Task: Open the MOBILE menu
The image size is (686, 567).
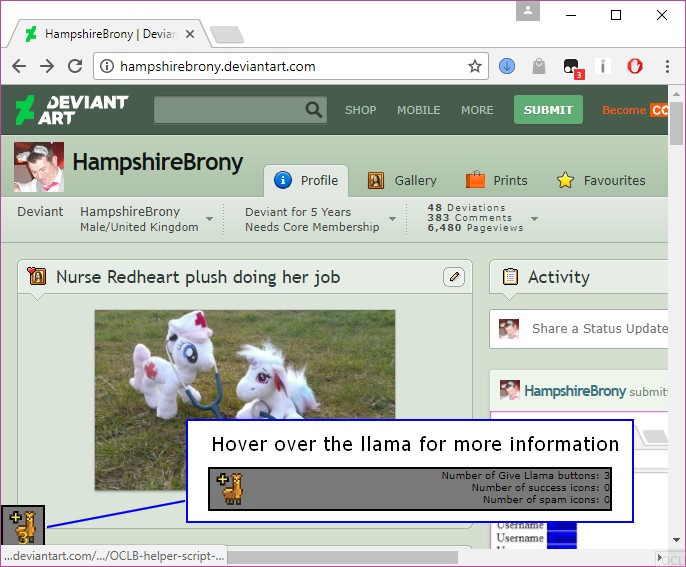Action: click(419, 110)
